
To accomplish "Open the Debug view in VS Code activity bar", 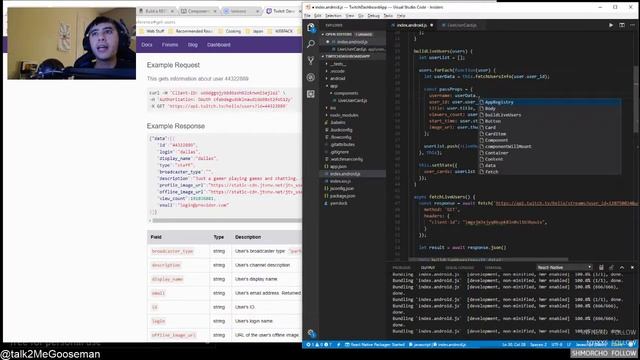I will click(311, 78).
